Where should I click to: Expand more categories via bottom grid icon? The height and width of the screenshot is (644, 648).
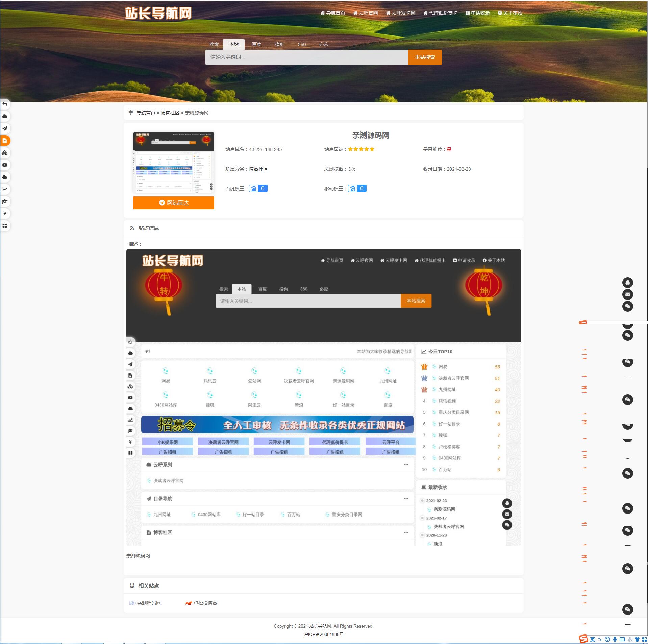(x=5, y=226)
